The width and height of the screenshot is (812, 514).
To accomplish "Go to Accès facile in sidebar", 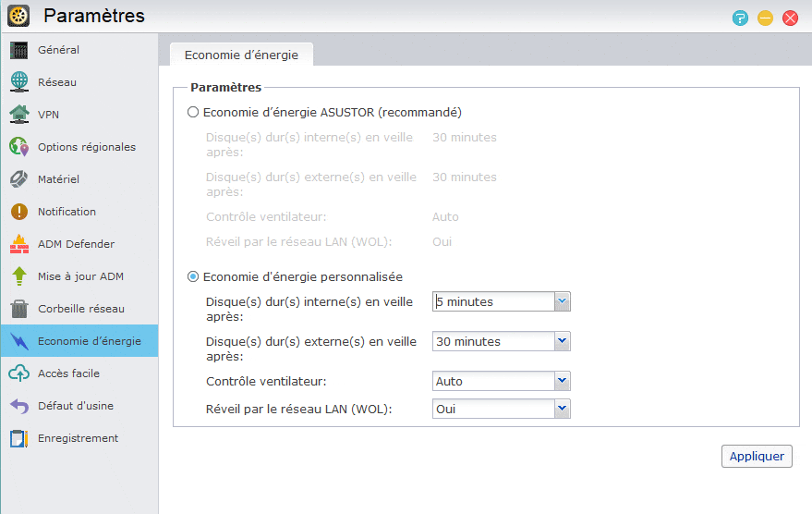I will point(79,373).
